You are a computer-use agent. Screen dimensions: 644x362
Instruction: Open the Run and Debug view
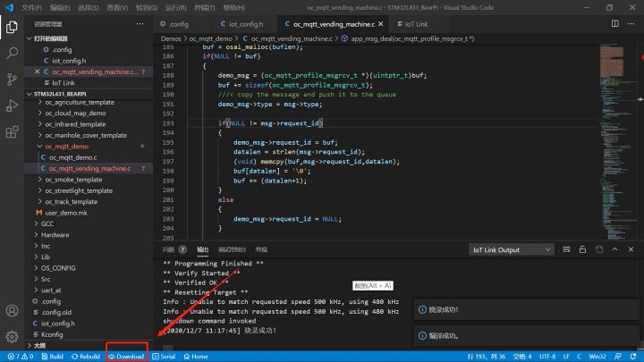12,105
